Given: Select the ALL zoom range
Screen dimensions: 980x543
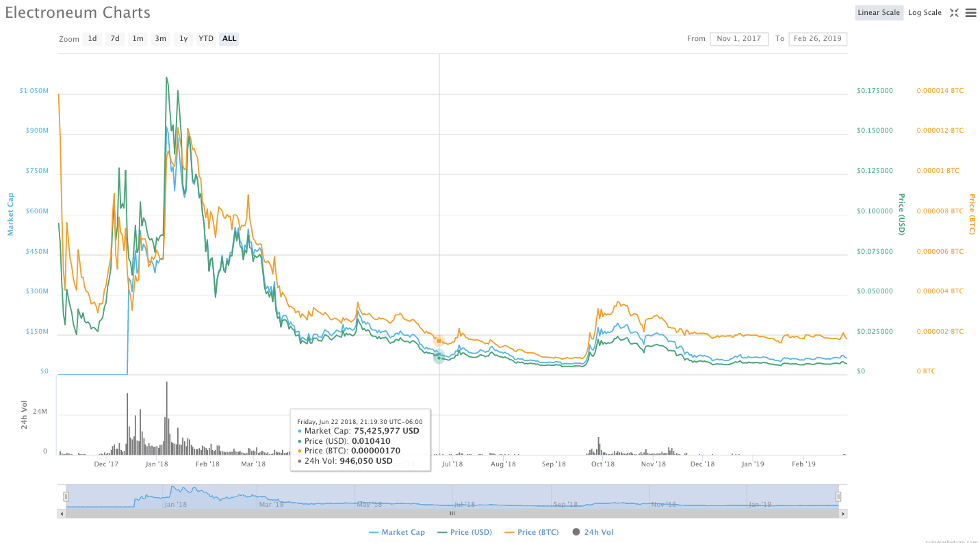Looking at the screenshot, I should click(x=229, y=39).
